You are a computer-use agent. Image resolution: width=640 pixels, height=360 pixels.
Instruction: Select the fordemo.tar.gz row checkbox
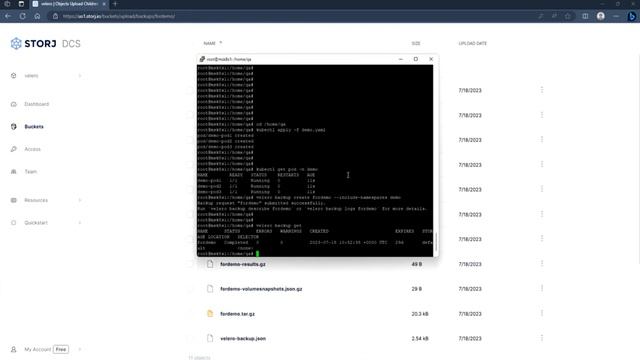190,313
